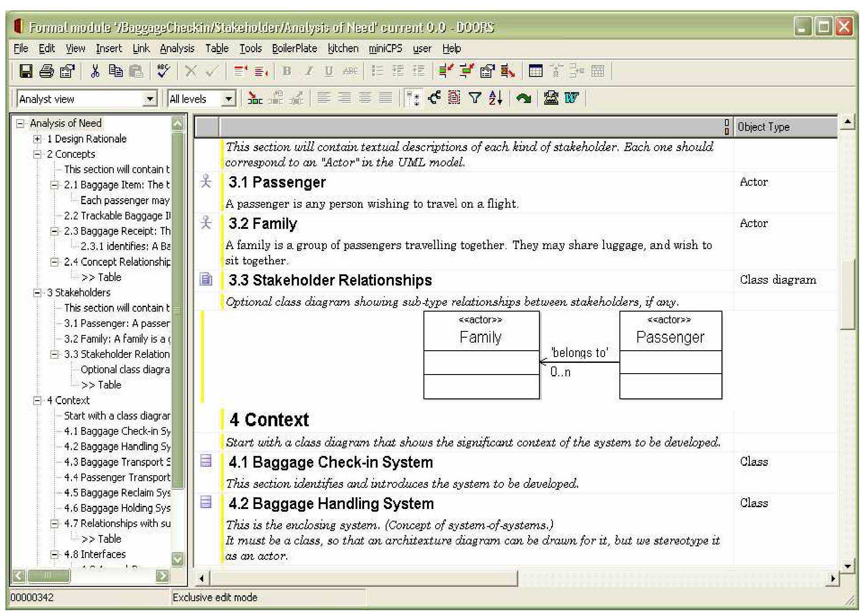Collapse the 4 Context node
This screenshot has height=616, width=868.
(x=37, y=400)
